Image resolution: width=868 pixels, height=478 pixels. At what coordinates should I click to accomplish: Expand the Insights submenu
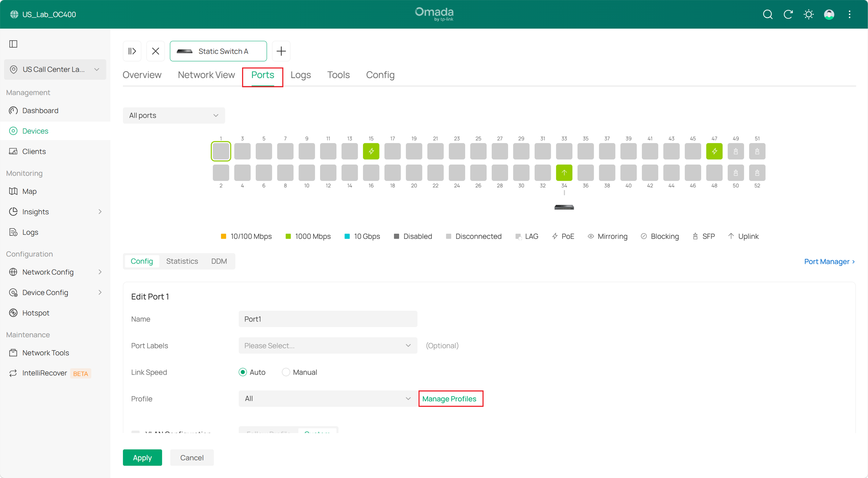tap(100, 212)
